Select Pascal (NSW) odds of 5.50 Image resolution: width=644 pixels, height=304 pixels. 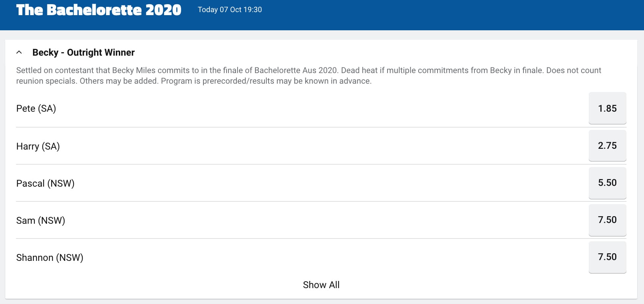pyautogui.click(x=607, y=182)
